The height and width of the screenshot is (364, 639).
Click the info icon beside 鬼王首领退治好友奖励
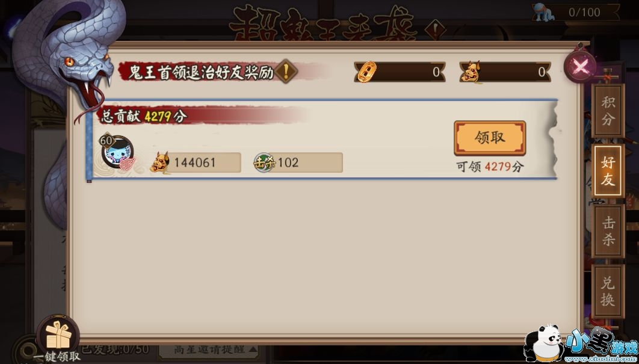tap(286, 72)
